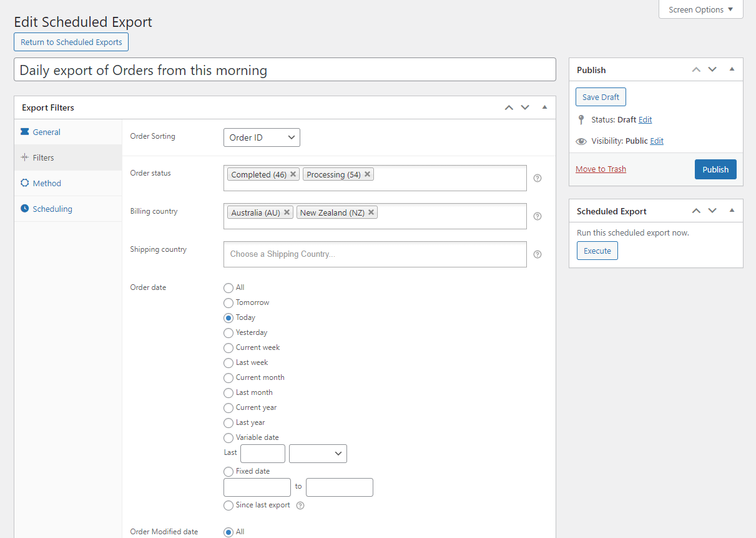
Task: Click the Shipping Country input field
Action: pyautogui.click(x=375, y=254)
